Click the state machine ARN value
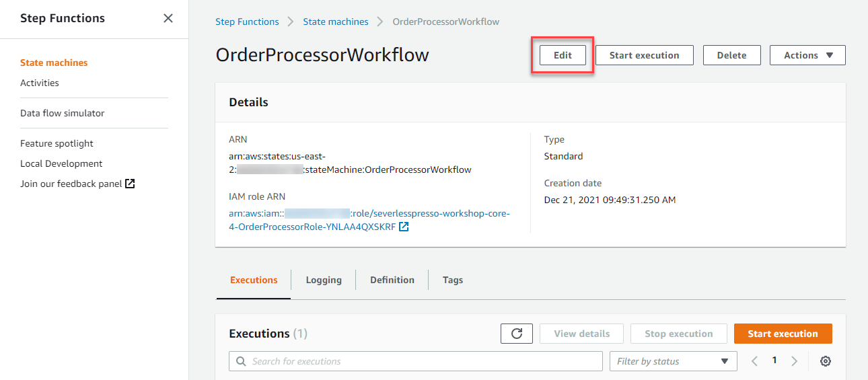868x380 pixels. [x=350, y=163]
